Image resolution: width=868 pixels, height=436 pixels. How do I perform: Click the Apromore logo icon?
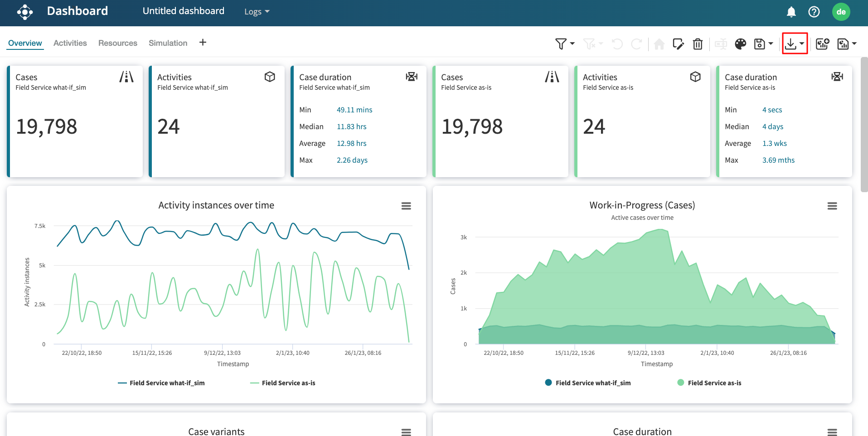click(x=25, y=12)
